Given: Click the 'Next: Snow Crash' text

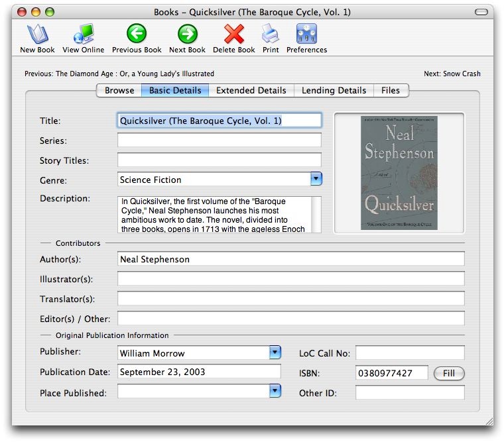Looking at the screenshot, I should coord(452,74).
